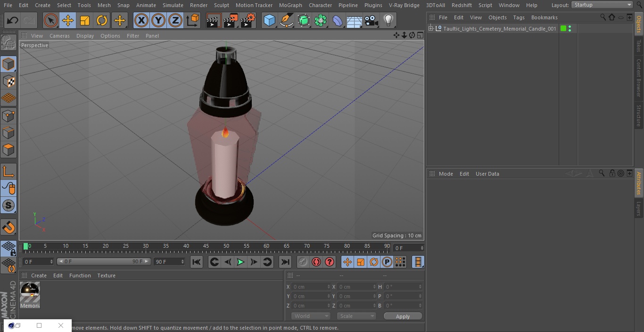
Task: Enable Axis mode in left toolbar
Action: point(8,171)
